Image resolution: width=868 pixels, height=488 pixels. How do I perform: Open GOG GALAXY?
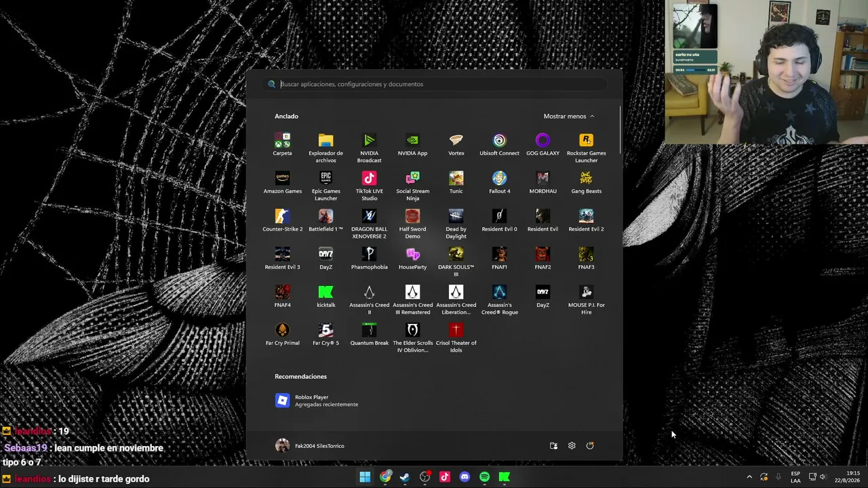[542, 145]
